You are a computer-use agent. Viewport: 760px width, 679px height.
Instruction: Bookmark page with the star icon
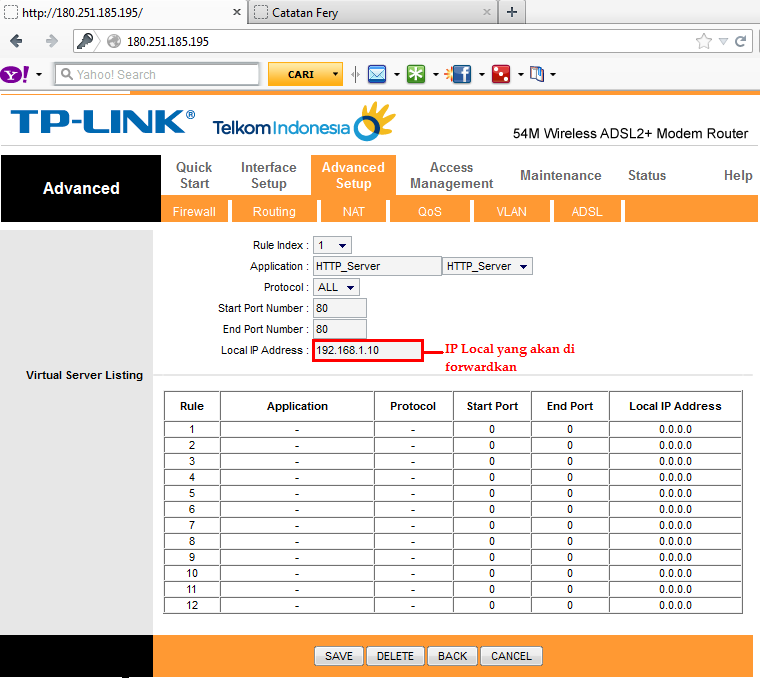(x=704, y=41)
